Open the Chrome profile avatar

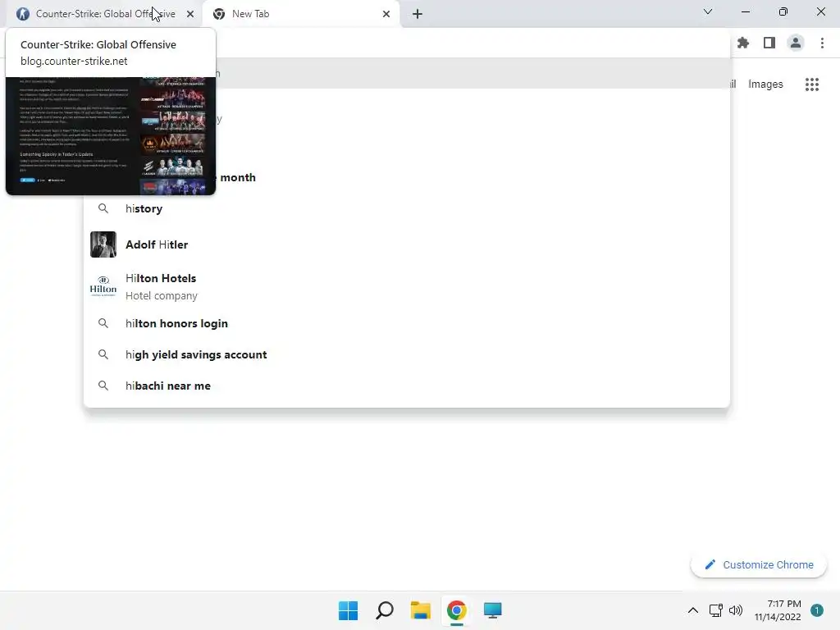(796, 43)
